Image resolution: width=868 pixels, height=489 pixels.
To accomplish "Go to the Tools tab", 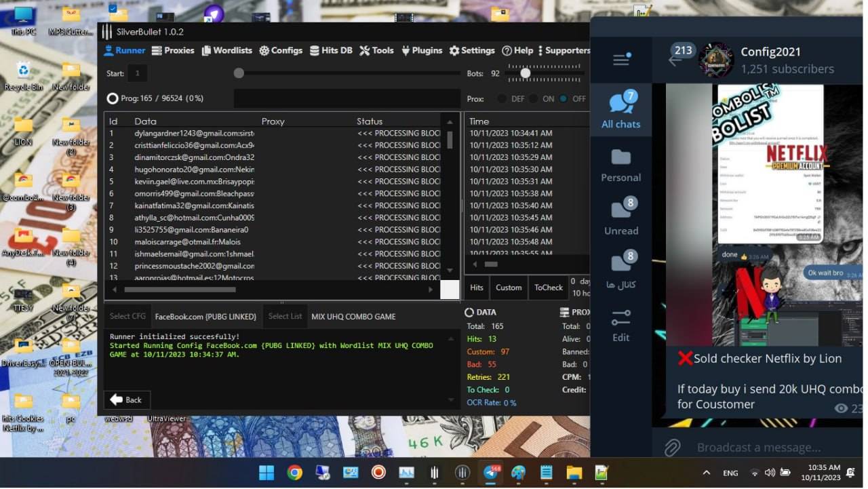I will click(x=376, y=50).
